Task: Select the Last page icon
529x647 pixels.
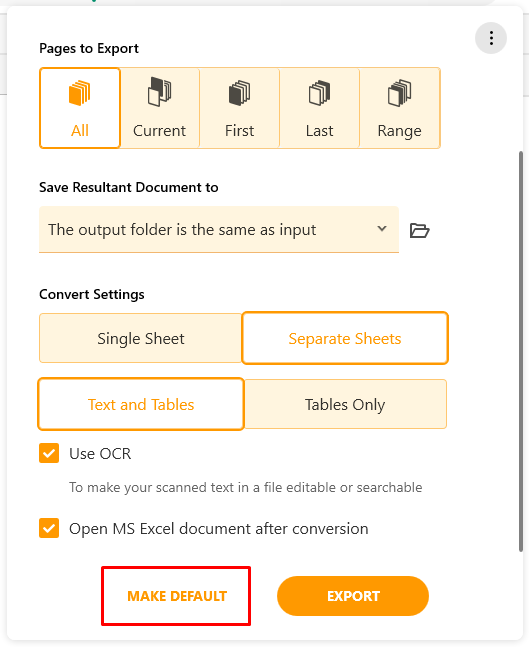Action: click(x=319, y=93)
